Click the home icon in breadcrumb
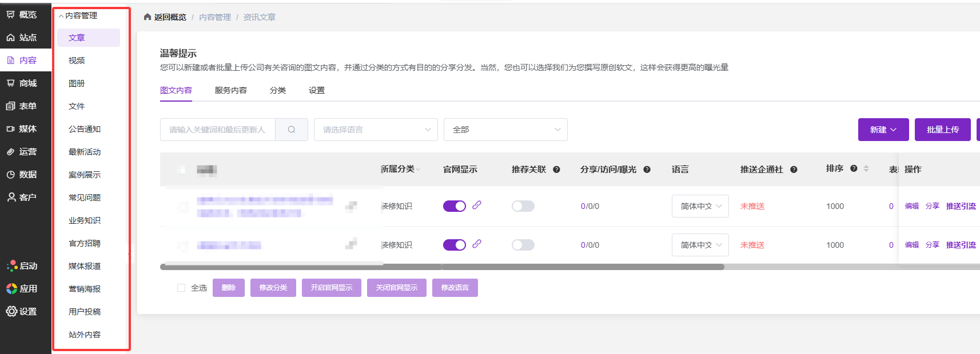Screen dimensions: 980x354 click(148, 17)
